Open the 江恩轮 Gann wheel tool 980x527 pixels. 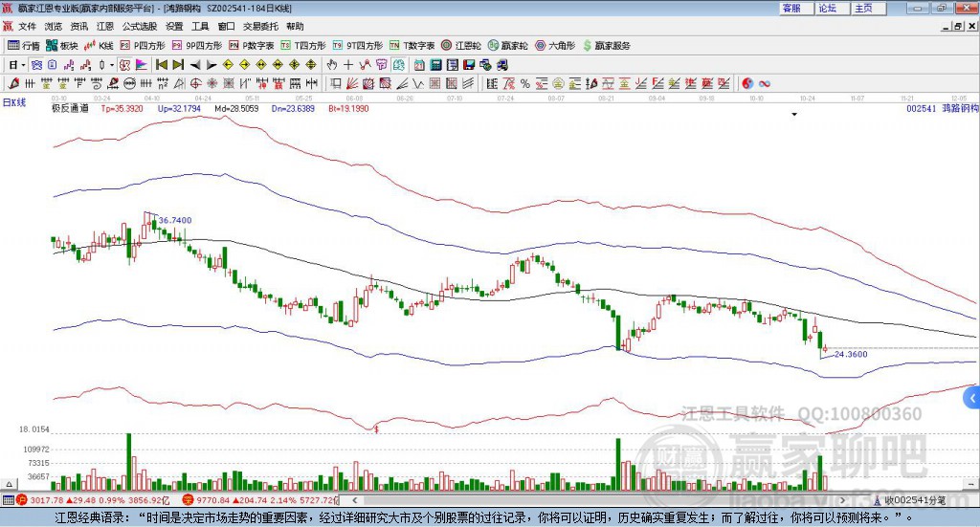pos(466,45)
